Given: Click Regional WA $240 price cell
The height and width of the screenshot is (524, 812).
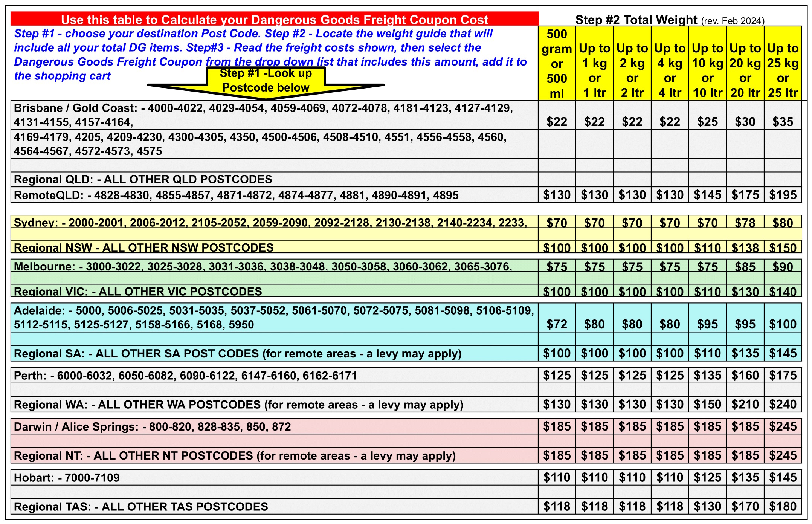Looking at the screenshot, I should (783, 405).
